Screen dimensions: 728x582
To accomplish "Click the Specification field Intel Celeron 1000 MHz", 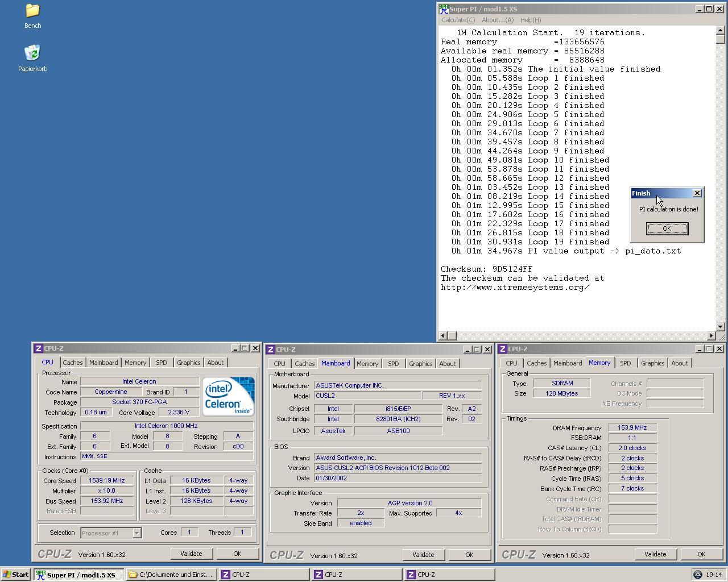I will coord(167,426).
